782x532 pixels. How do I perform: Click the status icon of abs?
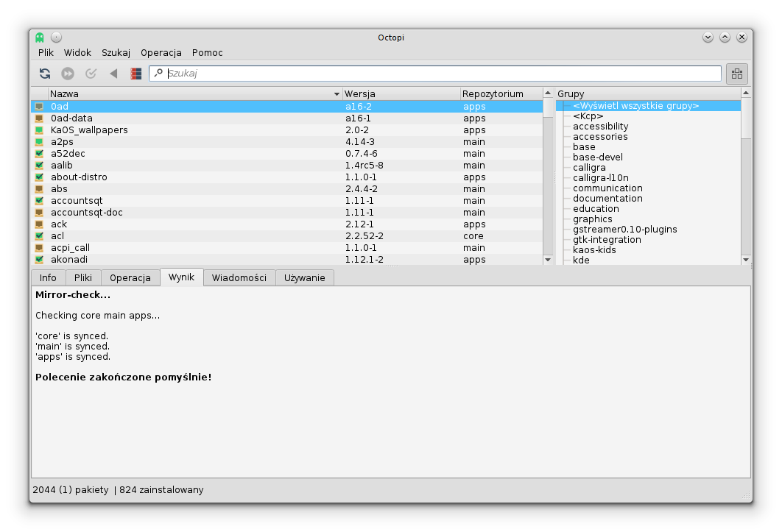(40, 189)
